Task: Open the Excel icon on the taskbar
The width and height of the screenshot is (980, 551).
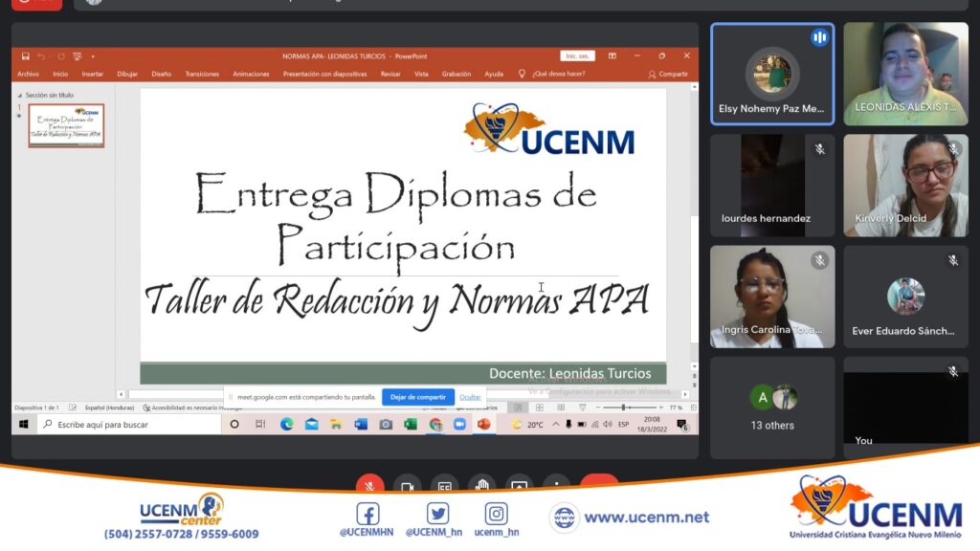Action: coord(411,424)
